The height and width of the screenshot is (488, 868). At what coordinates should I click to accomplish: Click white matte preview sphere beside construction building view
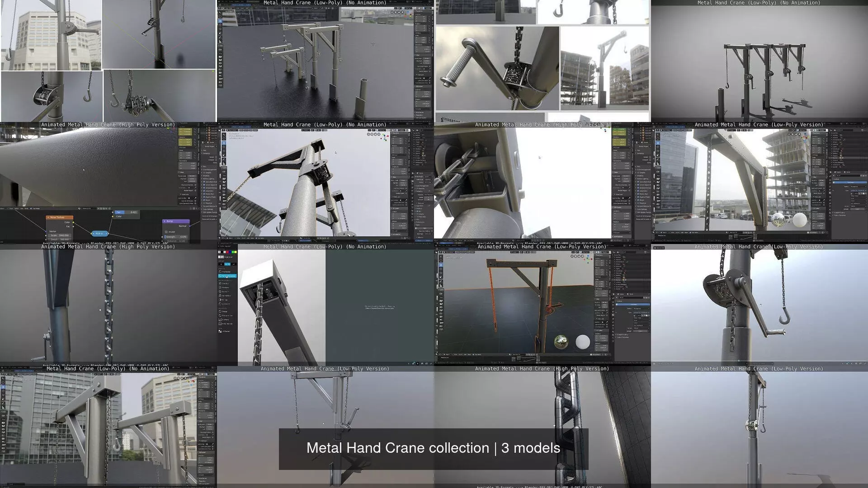point(800,220)
